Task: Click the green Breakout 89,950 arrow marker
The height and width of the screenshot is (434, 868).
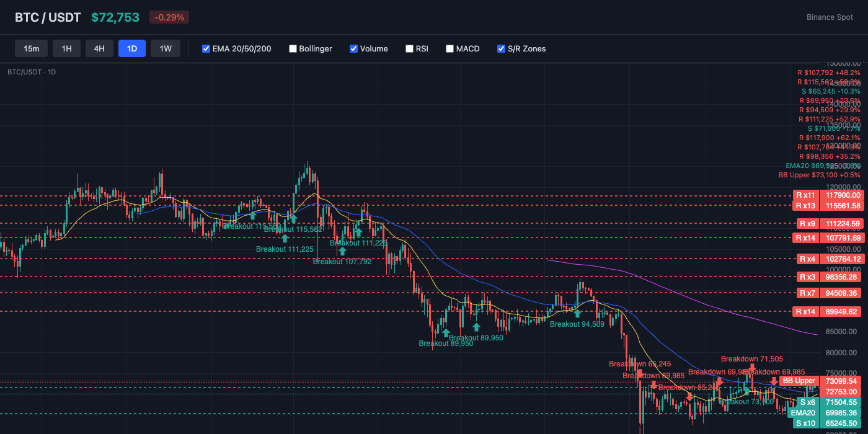Action: [x=476, y=325]
